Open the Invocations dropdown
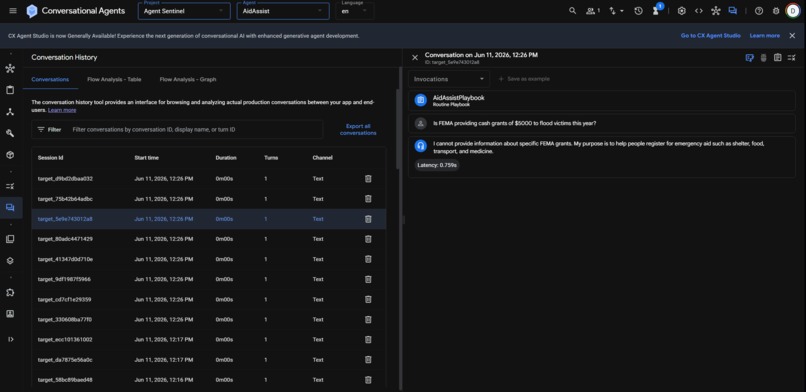The width and height of the screenshot is (806, 392). [x=449, y=79]
